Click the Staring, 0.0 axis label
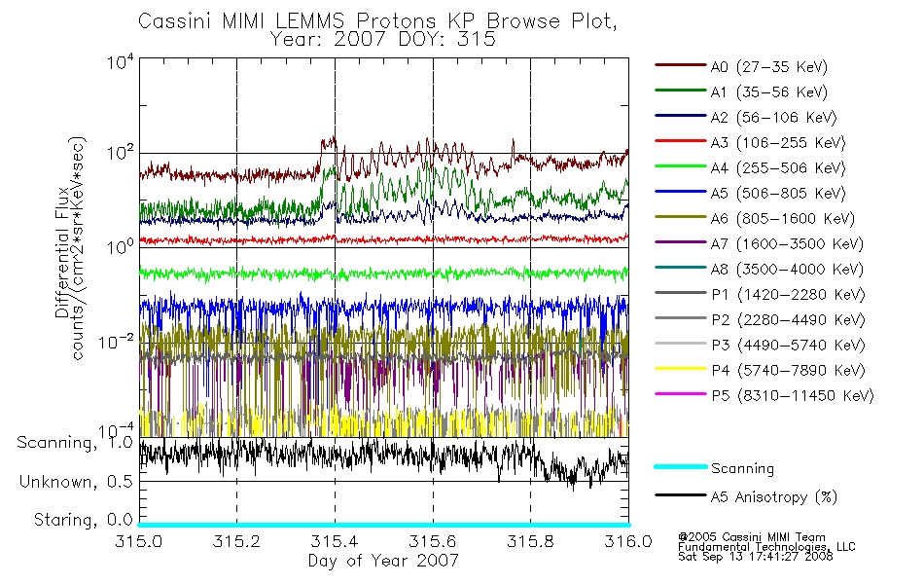 coord(83,520)
